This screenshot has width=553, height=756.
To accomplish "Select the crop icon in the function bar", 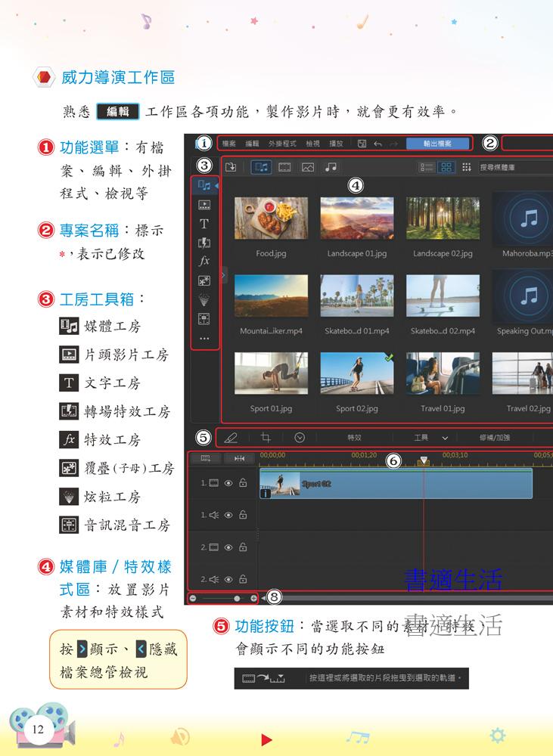I will click(266, 438).
